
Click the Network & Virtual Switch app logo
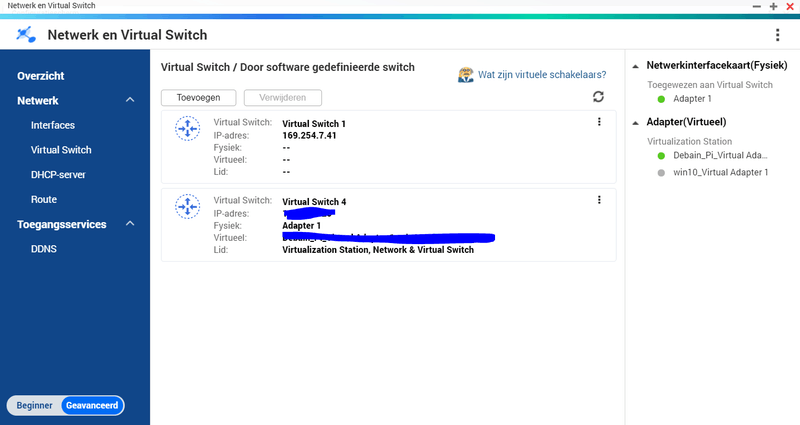[x=26, y=35]
